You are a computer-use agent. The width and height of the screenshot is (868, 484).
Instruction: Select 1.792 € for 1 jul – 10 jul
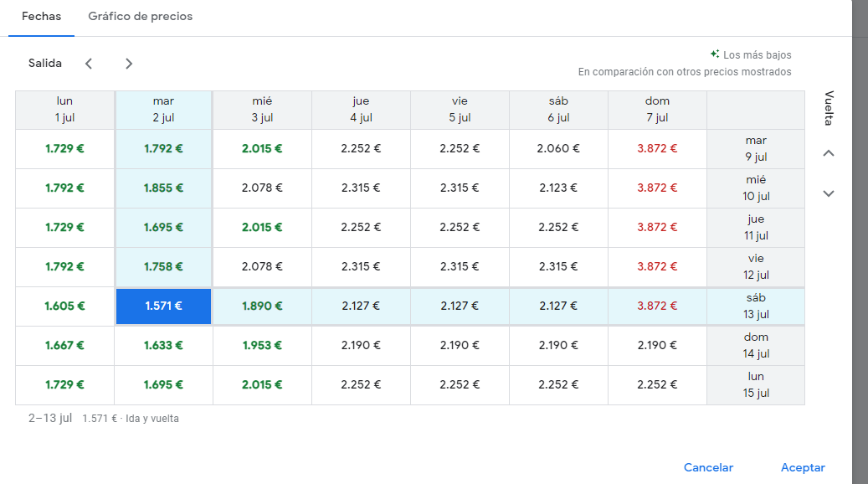click(x=64, y=188)
